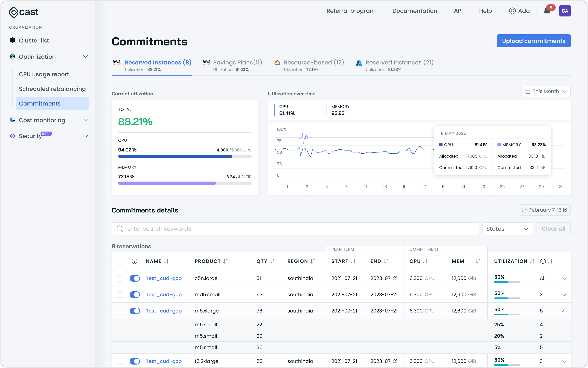Click the refresh icon beside February 7
The image size is (588, 368).
tap(524, 210)
